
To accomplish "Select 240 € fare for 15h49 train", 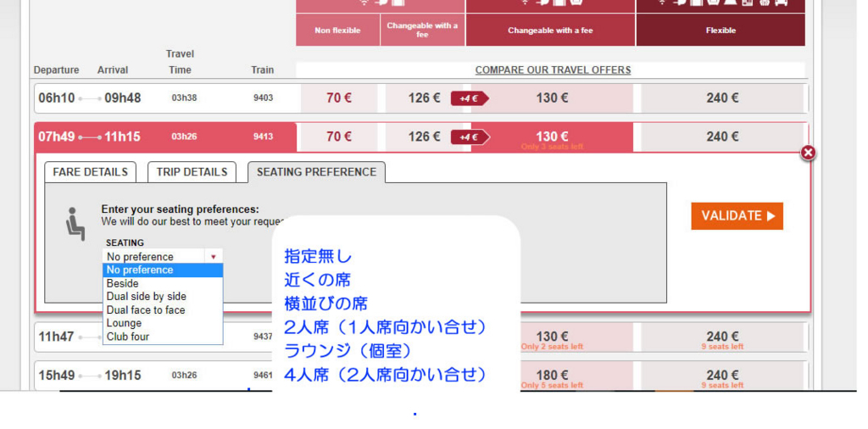I will (722, 376).
